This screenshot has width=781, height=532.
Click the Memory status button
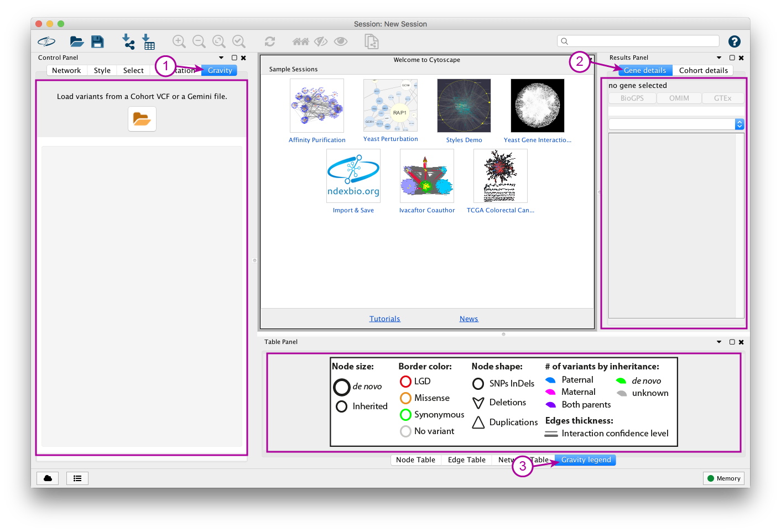tap(723, 478)
